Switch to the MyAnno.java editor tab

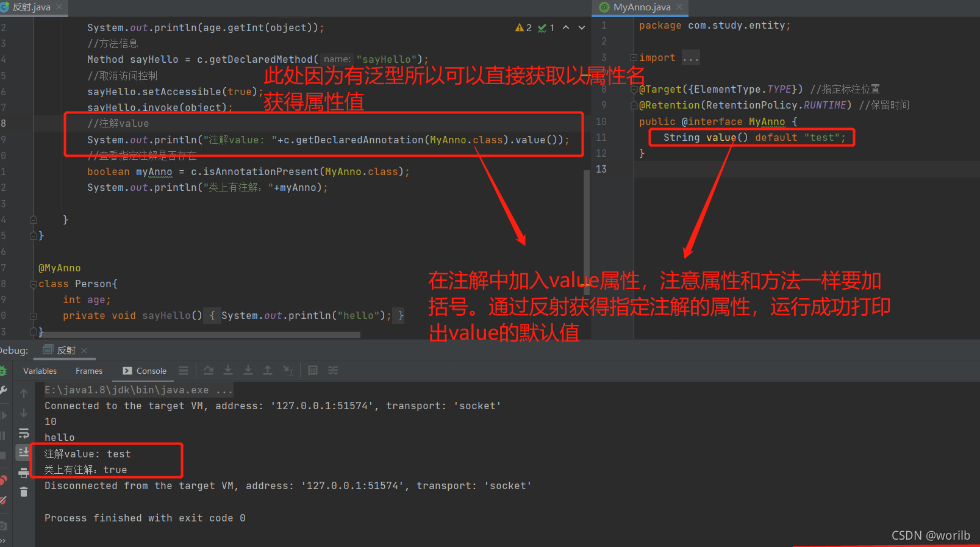click(642, 7)
